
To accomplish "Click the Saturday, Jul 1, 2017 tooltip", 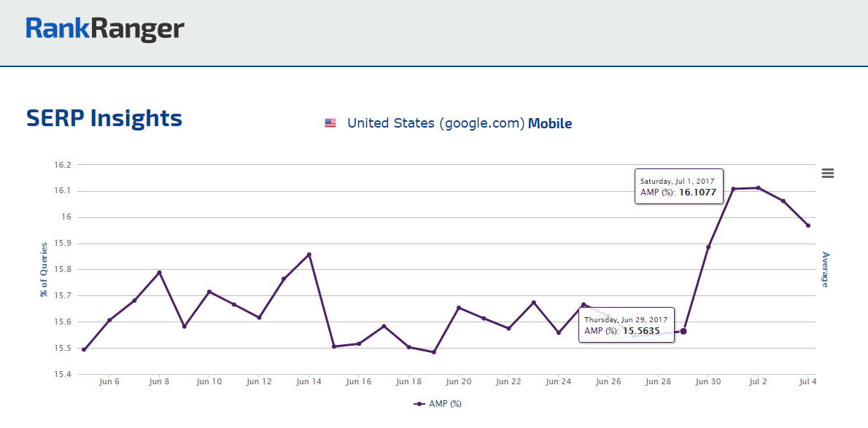I will 678,187.
